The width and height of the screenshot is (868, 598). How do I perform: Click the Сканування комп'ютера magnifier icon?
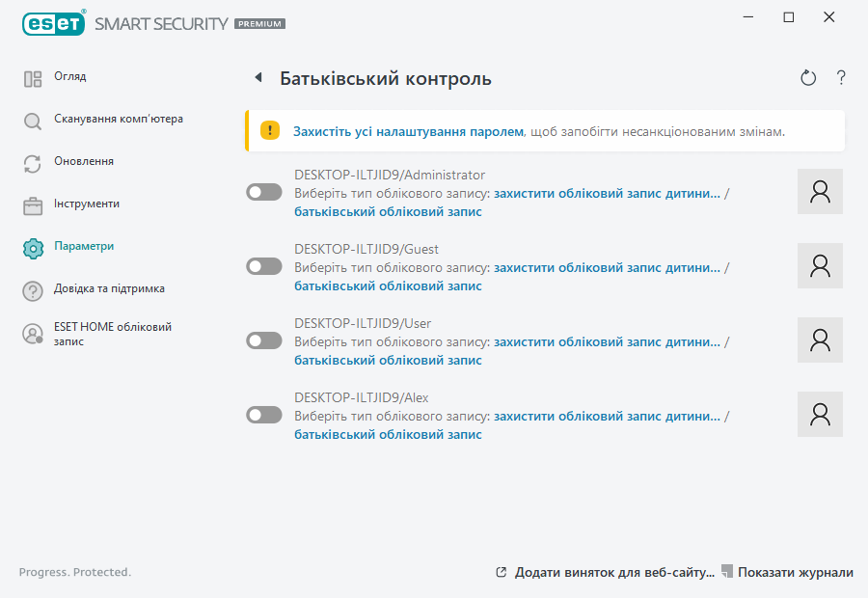(x=33, y=121)
